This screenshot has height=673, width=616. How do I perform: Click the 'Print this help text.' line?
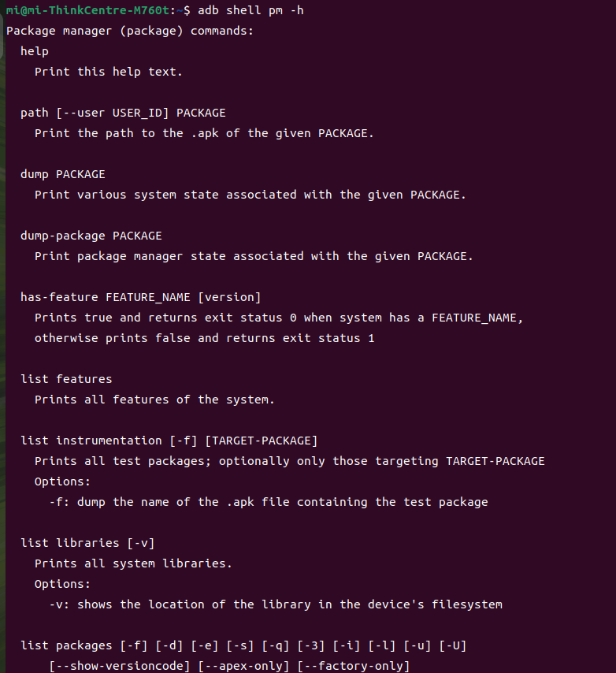(109, 72)
